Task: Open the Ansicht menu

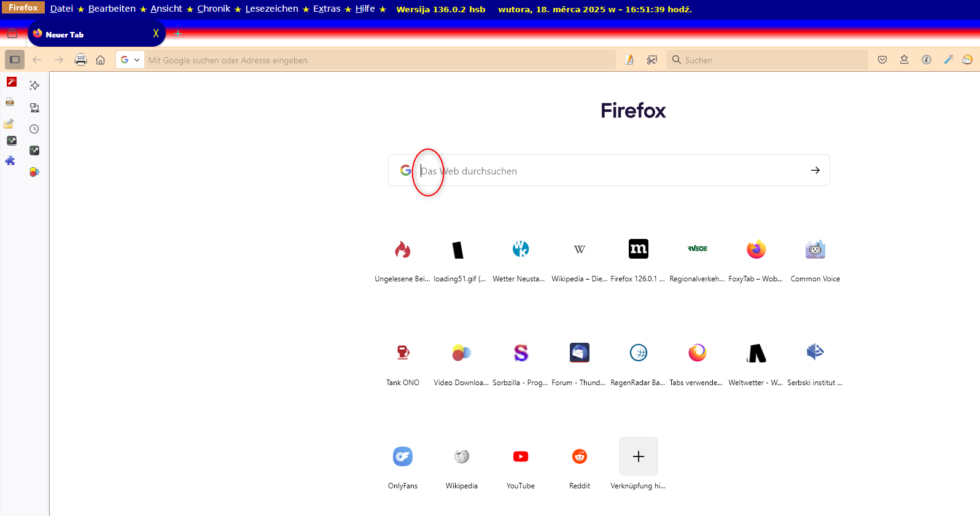Action: point(166,9)
